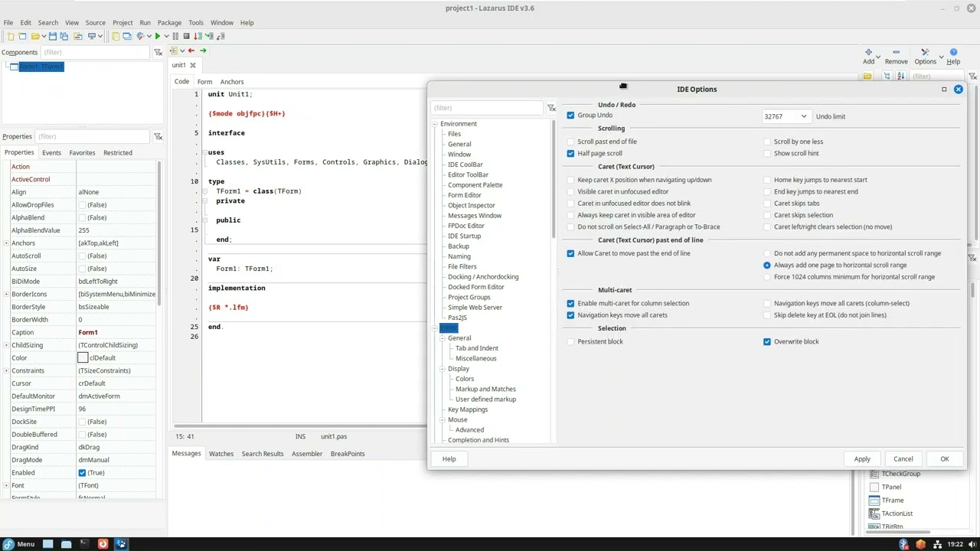
Task: Select Tab and Indent tree item
Action: tap(477, 348)
